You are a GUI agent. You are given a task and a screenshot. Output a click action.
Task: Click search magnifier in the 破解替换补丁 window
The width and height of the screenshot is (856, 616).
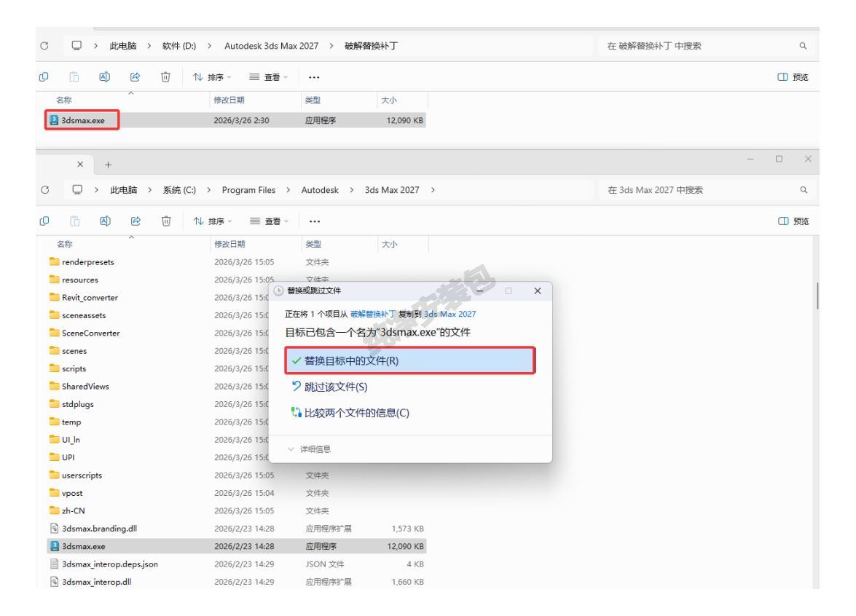tap(803, 46)
